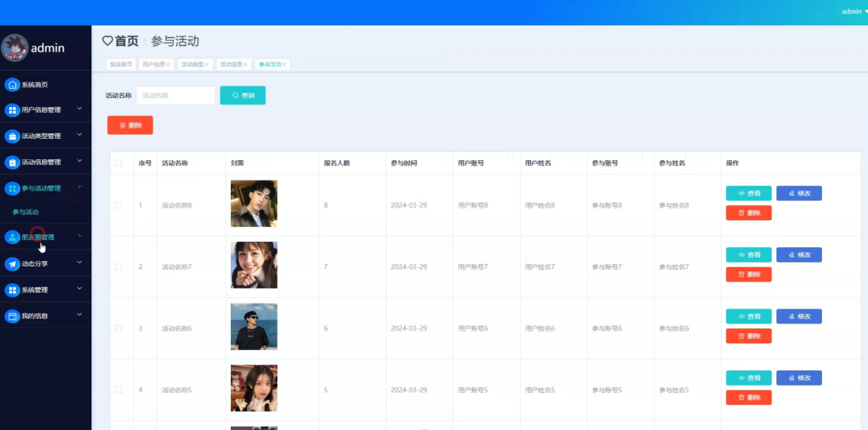Click 删除 for 活动名称6 row
Image resolution: width=868 pixels, height=430 pixels.
point(749,336)
